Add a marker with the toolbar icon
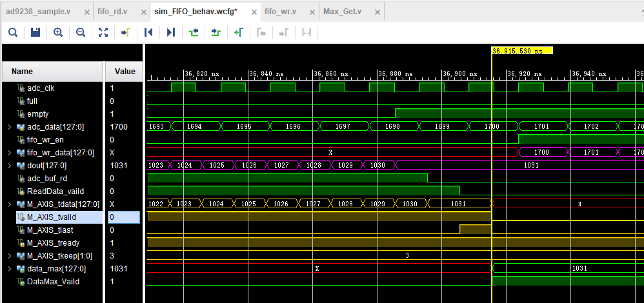Image resolution: width=644 pixels, height=303 pixels. [239, 32]
